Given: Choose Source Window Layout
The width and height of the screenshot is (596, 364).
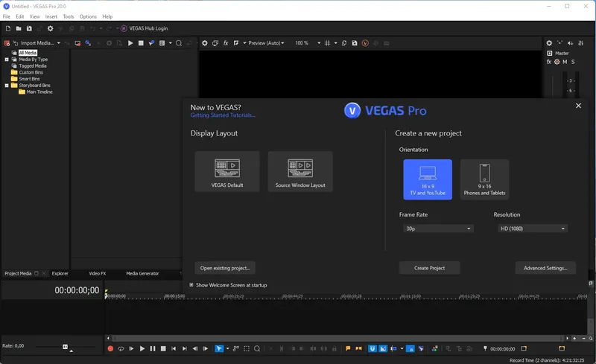Looking at the screenshot, I should (x=300, y=171).
